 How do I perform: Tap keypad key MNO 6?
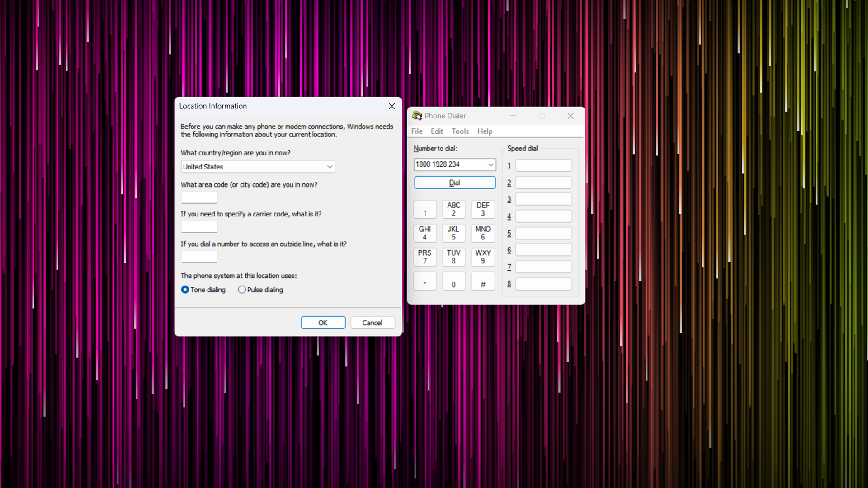pos(483,233)
